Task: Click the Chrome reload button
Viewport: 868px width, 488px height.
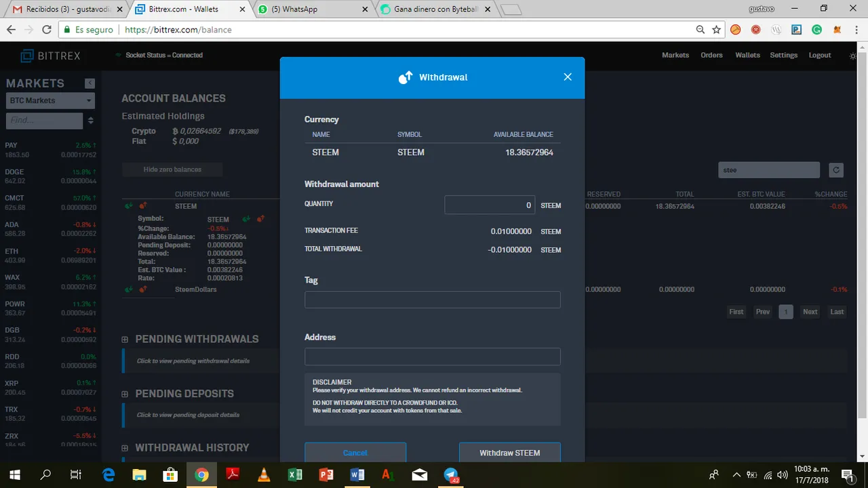Action: 47,30
